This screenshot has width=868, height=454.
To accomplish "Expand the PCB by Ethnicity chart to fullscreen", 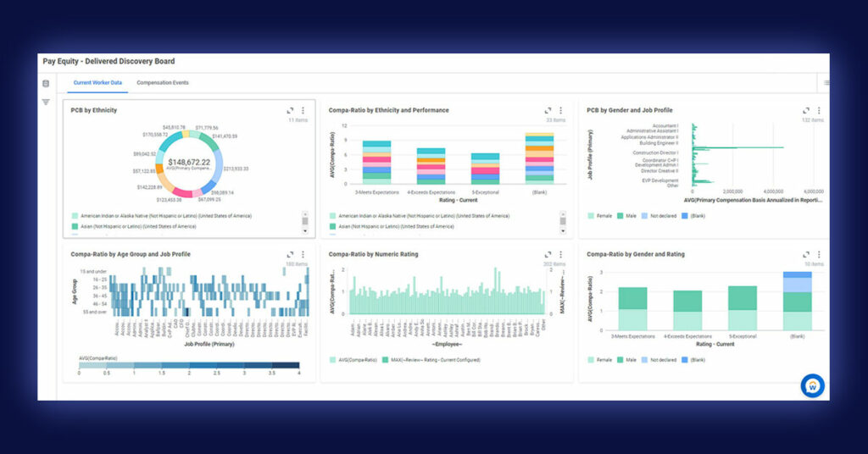I will pos(290,111).
